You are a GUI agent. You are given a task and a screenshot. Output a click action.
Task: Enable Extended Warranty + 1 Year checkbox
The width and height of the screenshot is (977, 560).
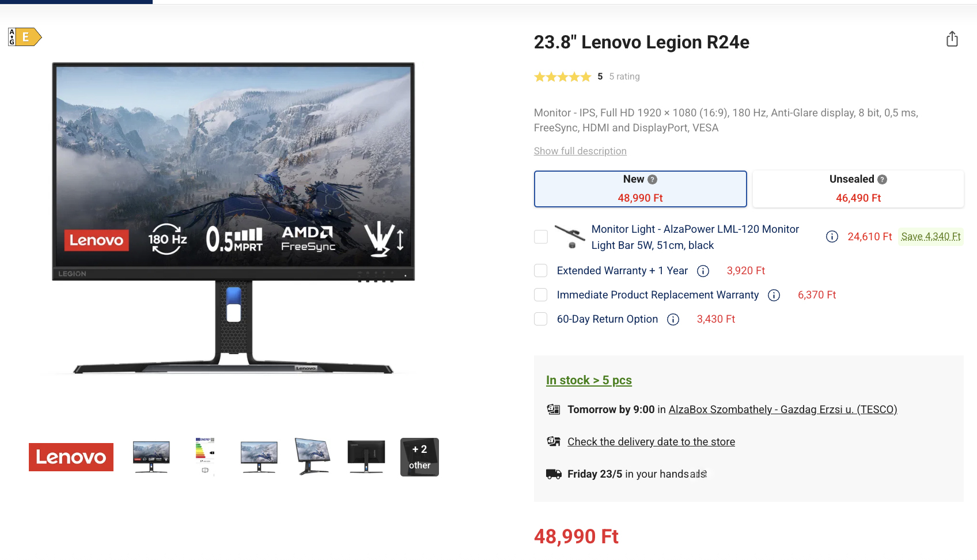(541, 271)
